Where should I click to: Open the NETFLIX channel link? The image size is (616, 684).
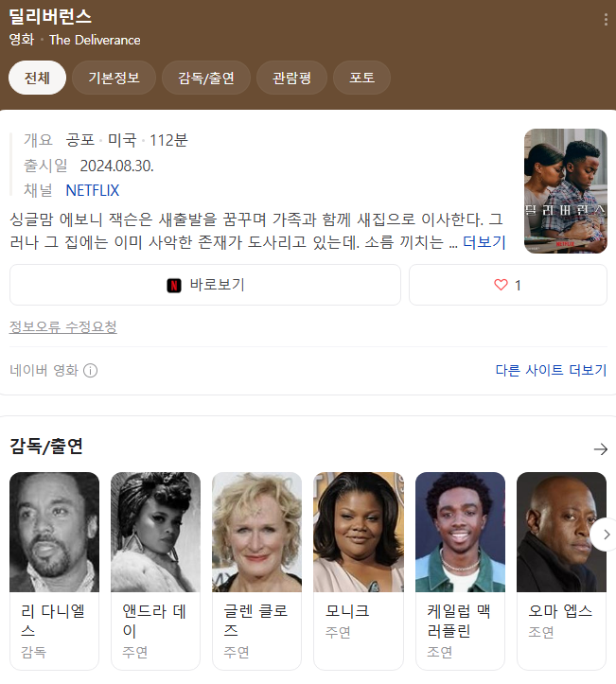[x=93, y=190]
